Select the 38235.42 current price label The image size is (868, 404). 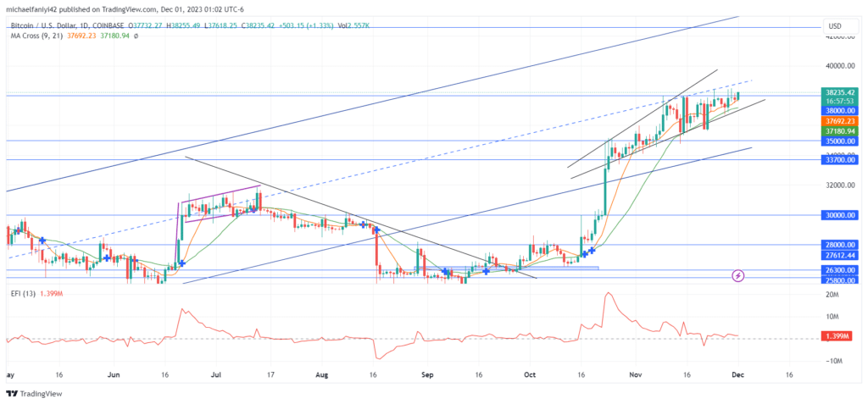(840, 93)
